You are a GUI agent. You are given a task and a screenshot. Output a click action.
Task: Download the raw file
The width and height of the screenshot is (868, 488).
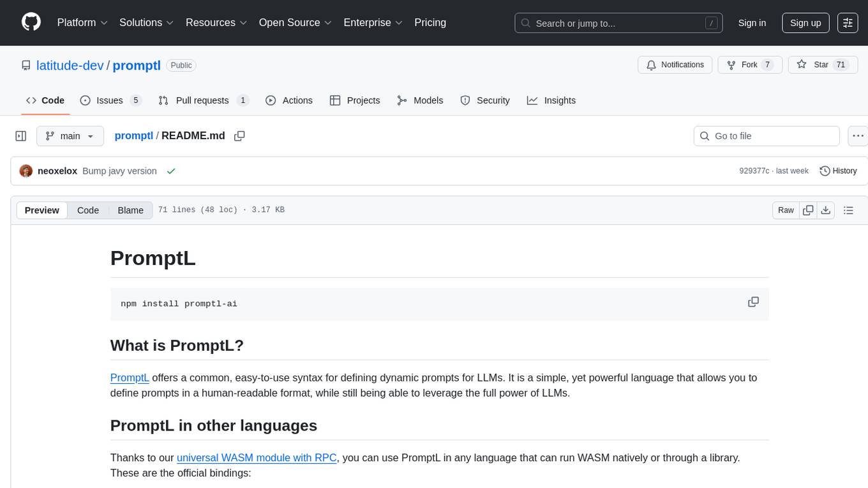[x=825, y=210]
